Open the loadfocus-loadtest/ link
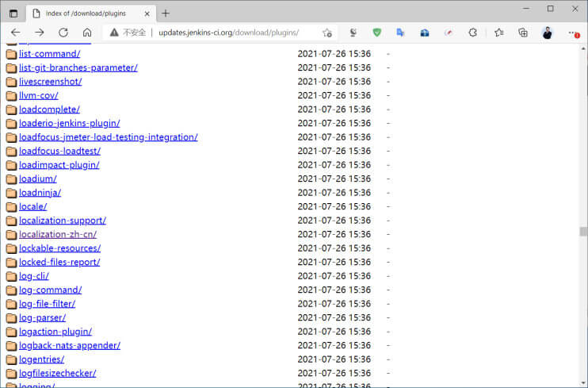This screenshot has height=388, width=588. (59, 151)
